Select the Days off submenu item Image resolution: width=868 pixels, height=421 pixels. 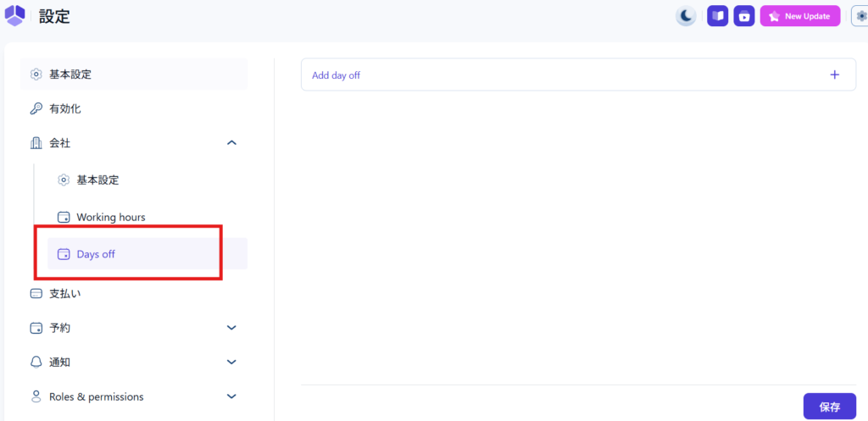pyautogui.click(x=96, y=254)
